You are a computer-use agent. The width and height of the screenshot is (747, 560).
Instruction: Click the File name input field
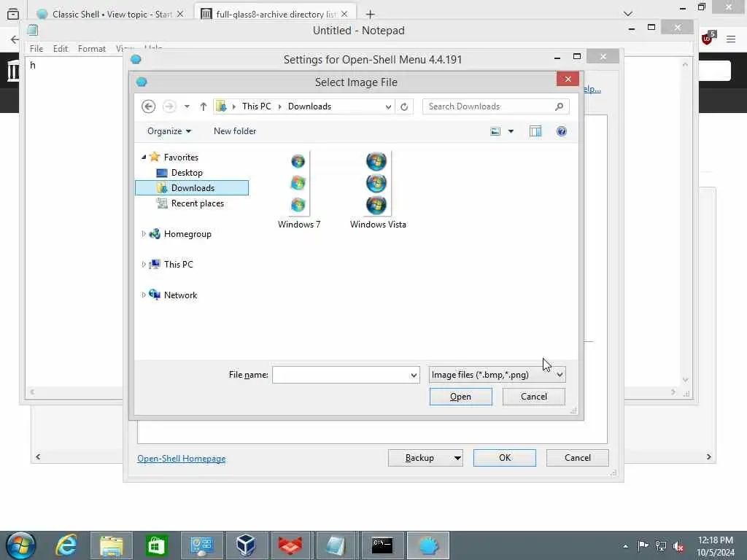point(341,375)
